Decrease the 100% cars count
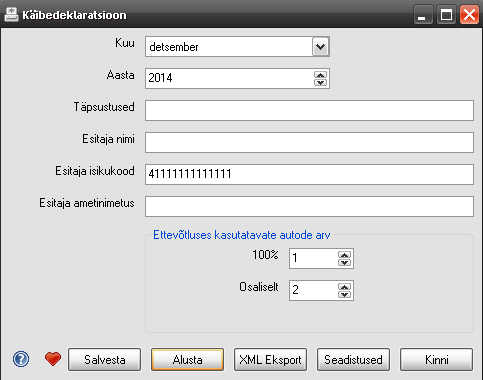Viewport: 483px width, 380px height. click(x=344, y=262)
